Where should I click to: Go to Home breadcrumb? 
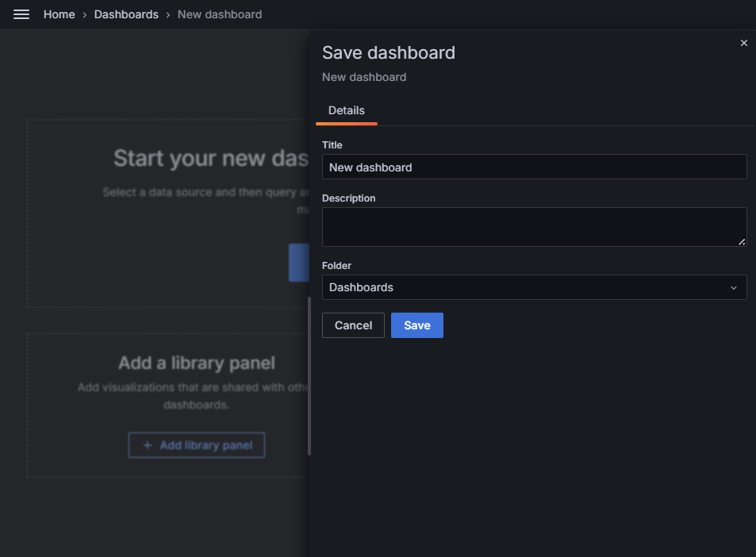tap(59, 14)
